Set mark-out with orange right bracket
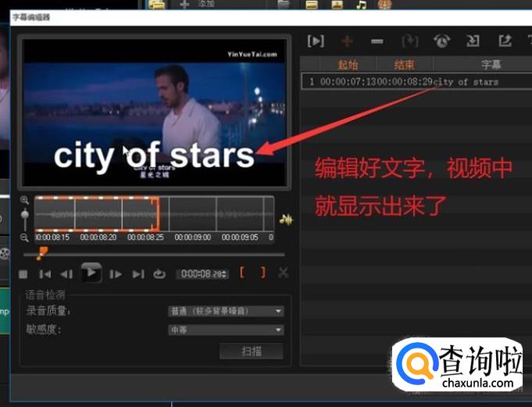Screen dimensions: 532x407 pos(263,273)
